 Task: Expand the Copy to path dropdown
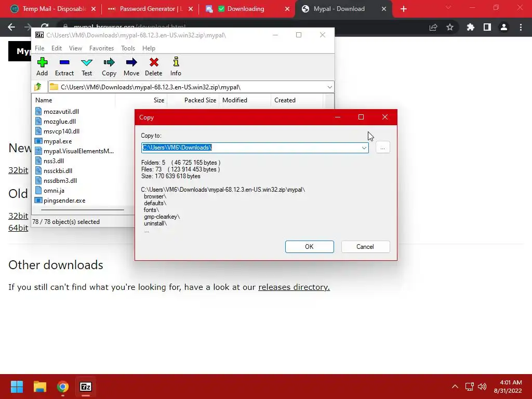click(x=364, y=148)
